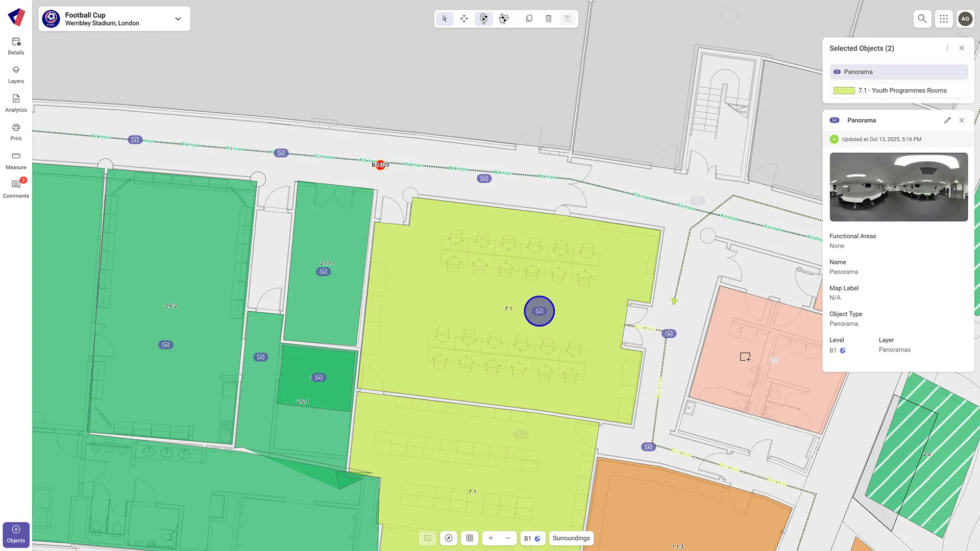980x551 pixels.
Task: Open the B1 level selector
Action: coord(532,538)
